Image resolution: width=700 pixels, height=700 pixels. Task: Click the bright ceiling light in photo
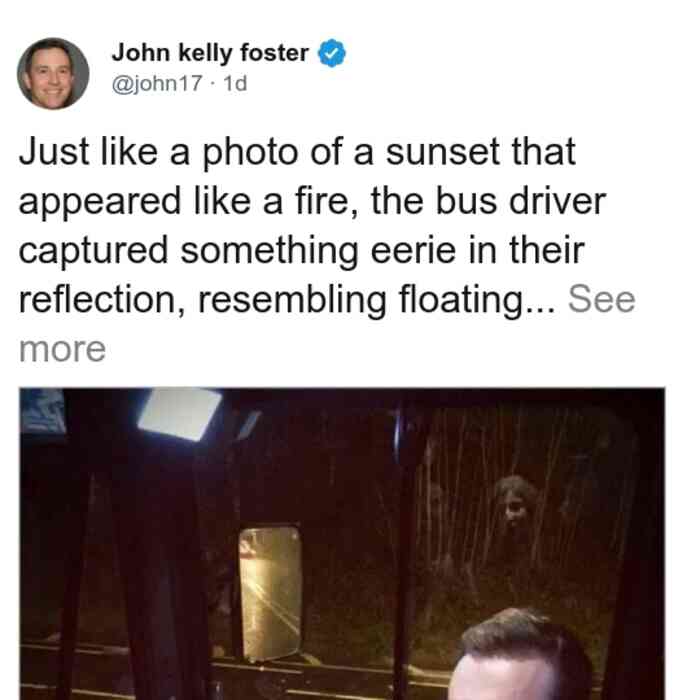click(180, 414)
